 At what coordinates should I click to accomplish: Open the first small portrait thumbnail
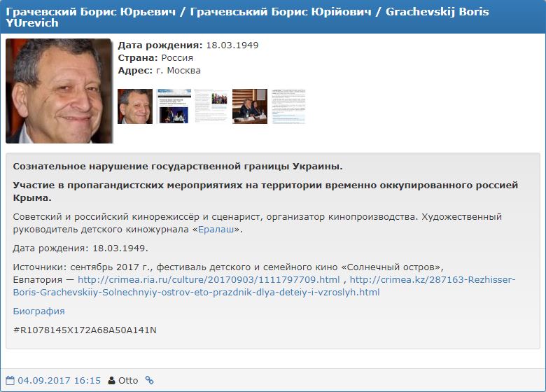(135, 106)
